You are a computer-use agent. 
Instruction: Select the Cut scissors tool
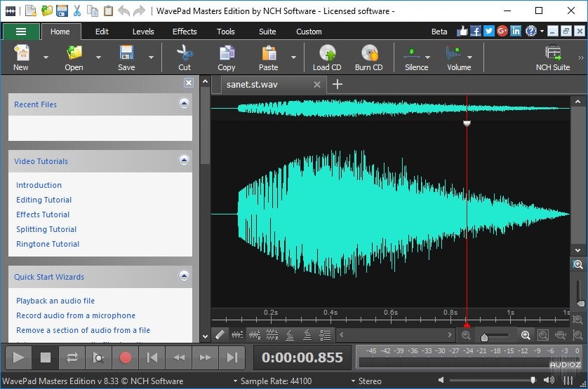click(x=185, y=54)
